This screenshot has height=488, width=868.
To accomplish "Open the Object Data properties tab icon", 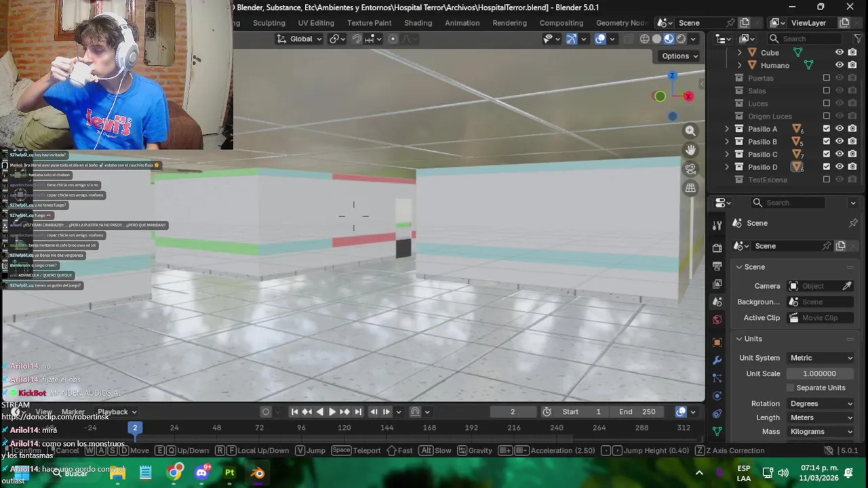I will click(x=717, y=430).
